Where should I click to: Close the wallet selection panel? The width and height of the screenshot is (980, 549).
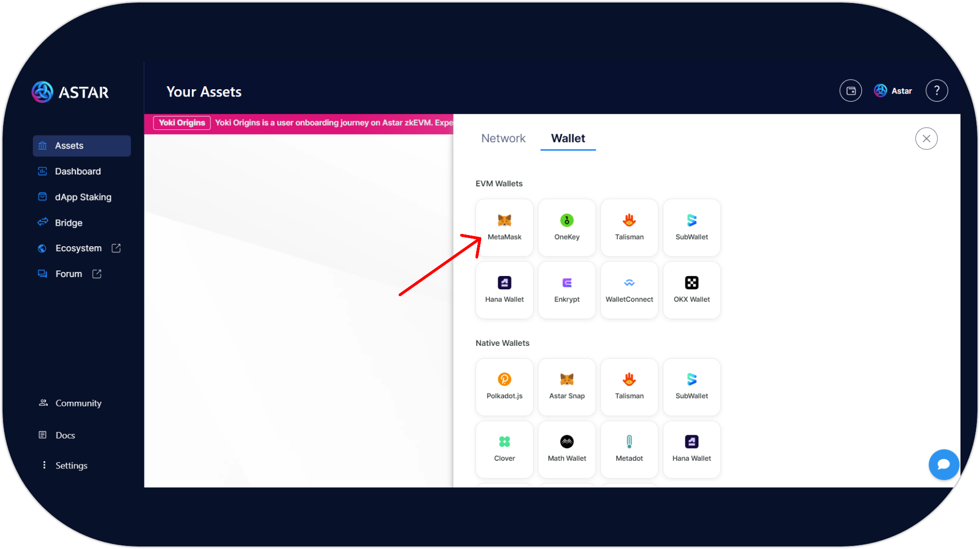pos(926,139)
